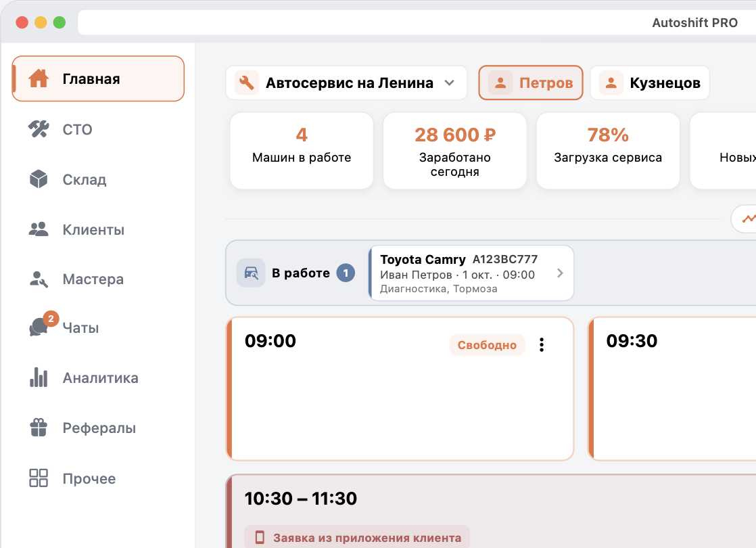Click Иван Петров · 1 окт. · 09:00 line
Image resolution: width=756 pixels, height=548 pixels.
pos(457,275)
